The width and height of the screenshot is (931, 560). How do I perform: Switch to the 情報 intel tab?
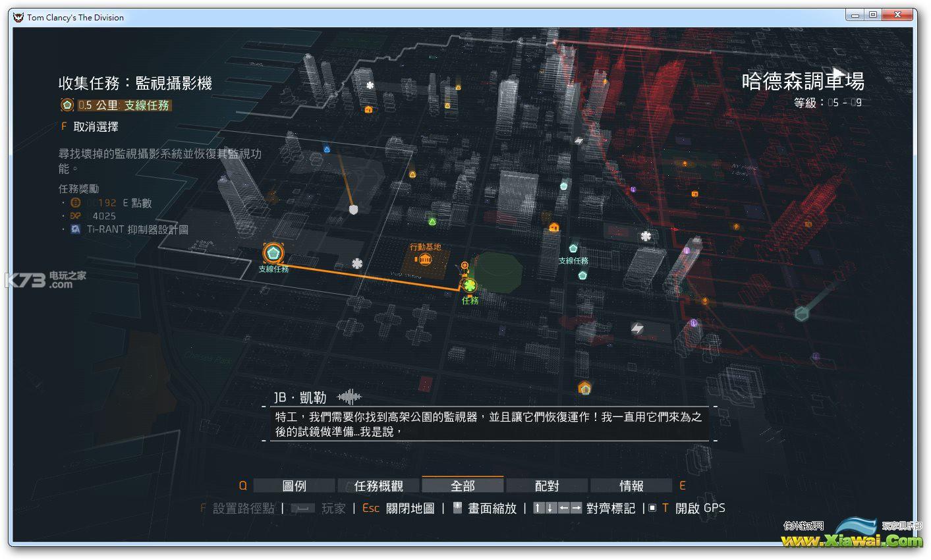tap(631, 486)
